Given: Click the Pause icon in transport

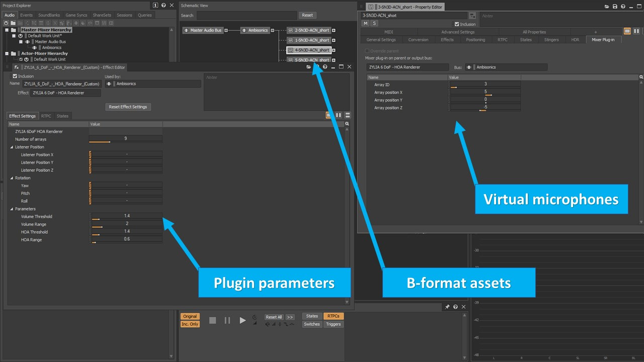Looking at the screenshot, I should click(x=227, y=320).
